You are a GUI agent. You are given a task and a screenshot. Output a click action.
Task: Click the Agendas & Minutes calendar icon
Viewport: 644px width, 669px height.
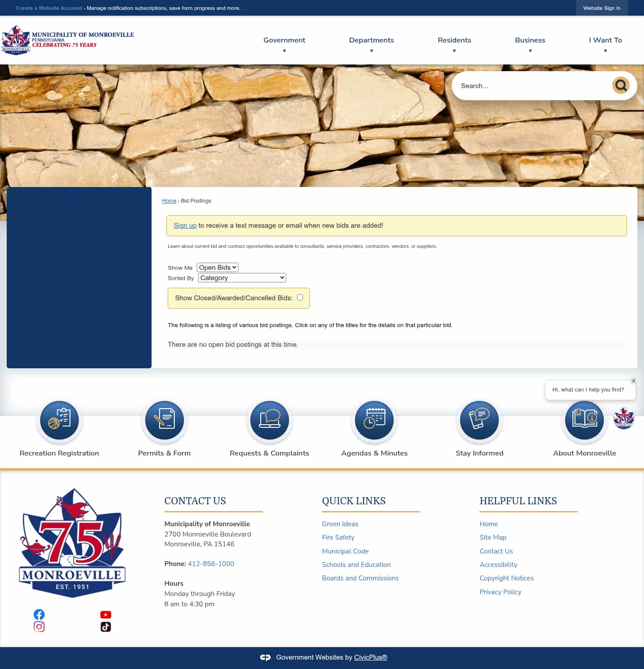pyautogui.click(x=374, y=420)
